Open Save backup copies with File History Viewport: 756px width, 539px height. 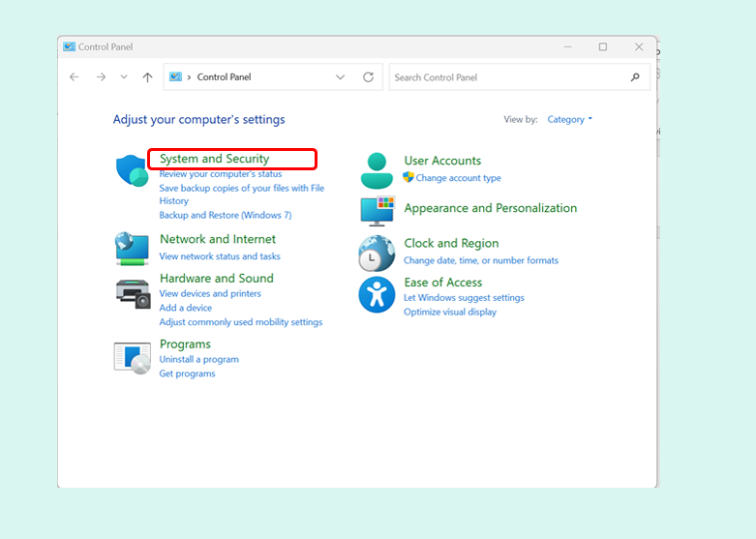[x=242, y=195]
